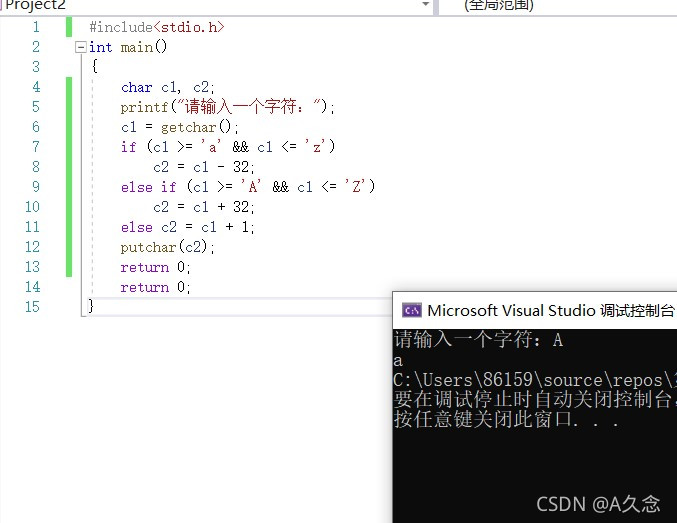This screenshot has height=523, width=677.
Task: Open the global scope (全局范围) combo box
Action: 558,5
